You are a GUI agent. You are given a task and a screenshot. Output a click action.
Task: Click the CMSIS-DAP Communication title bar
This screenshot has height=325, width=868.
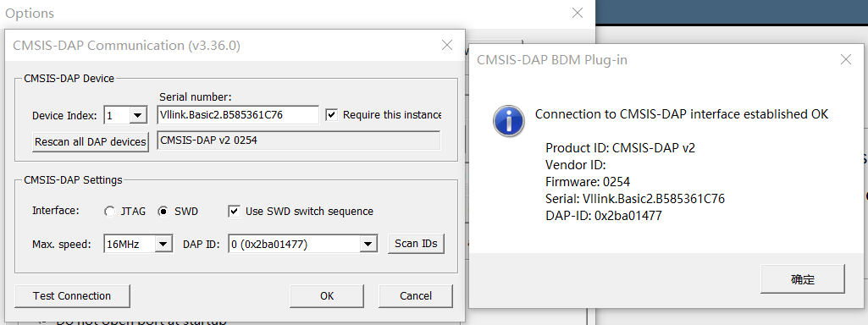pyautogui.click(x=221, y=46)
